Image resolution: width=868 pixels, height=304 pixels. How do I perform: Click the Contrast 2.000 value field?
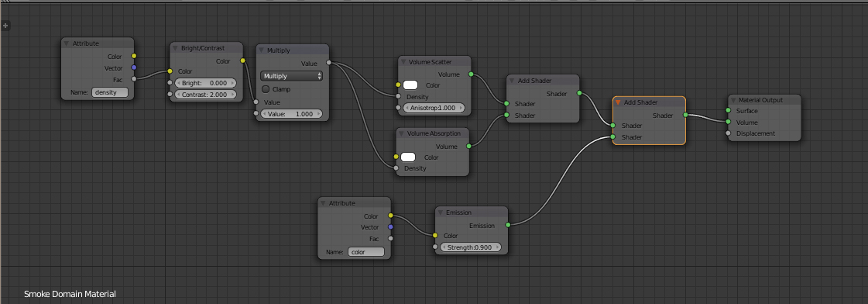[205, 95]
